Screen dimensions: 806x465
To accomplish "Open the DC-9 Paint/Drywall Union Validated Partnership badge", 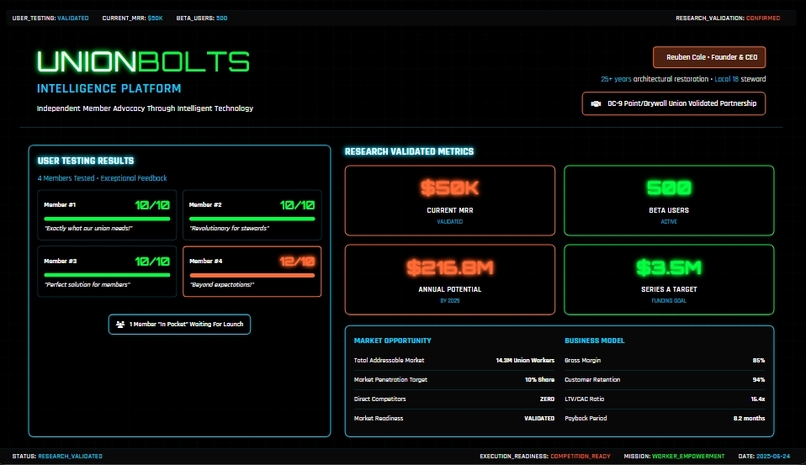I will [673, 103].
